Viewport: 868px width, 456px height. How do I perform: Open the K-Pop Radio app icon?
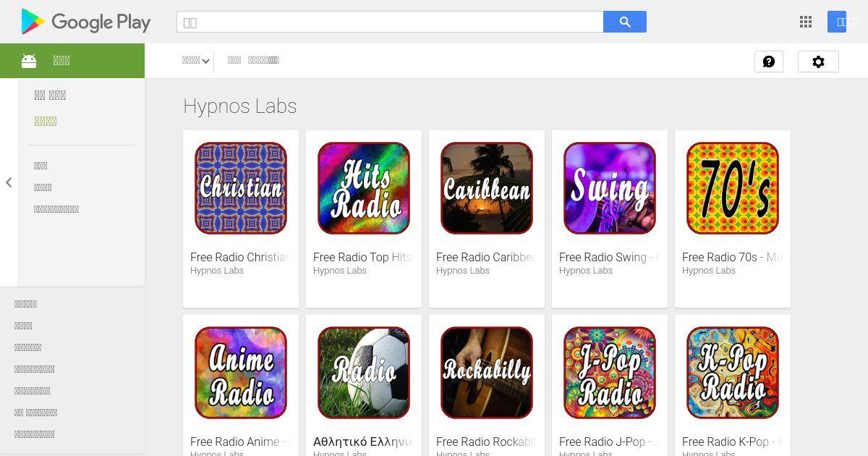click(733, 373)
